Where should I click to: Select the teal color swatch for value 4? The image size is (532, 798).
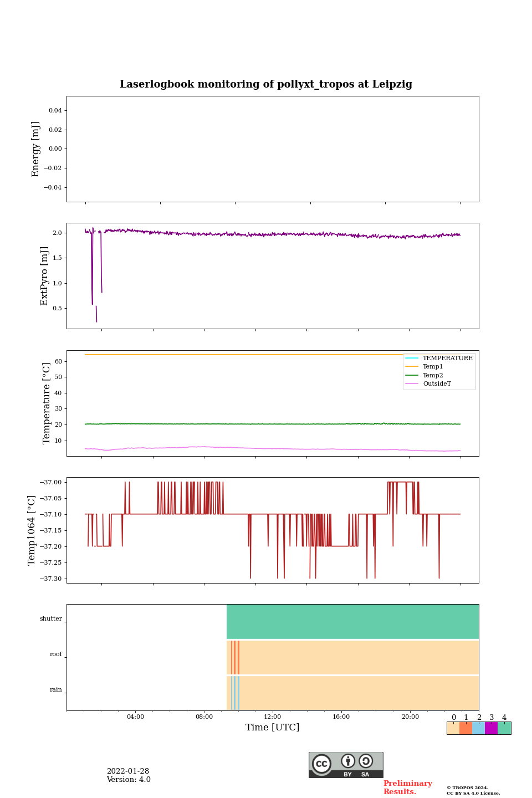[504, 728]
